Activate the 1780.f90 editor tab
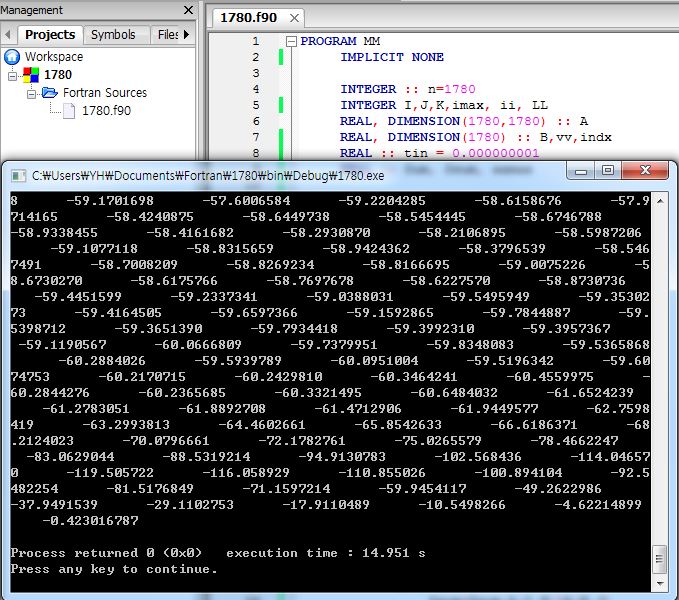This screenshot has width=679, height=600. pos(248,18)
